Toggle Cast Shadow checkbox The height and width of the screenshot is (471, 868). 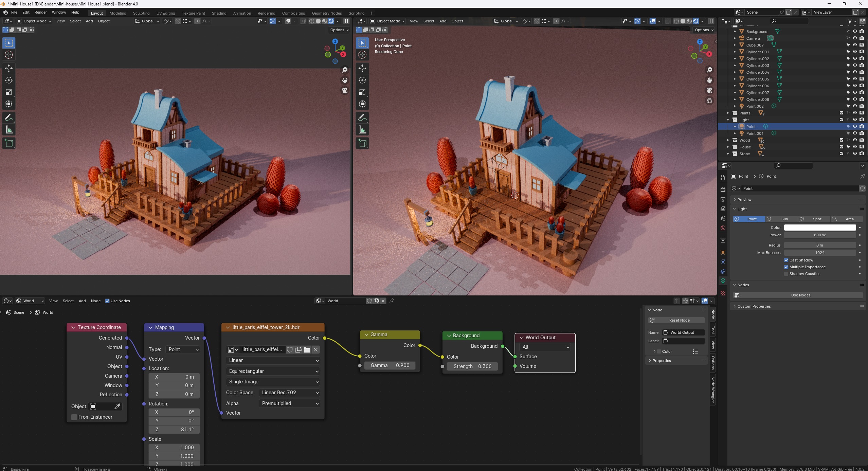[786, 260]
